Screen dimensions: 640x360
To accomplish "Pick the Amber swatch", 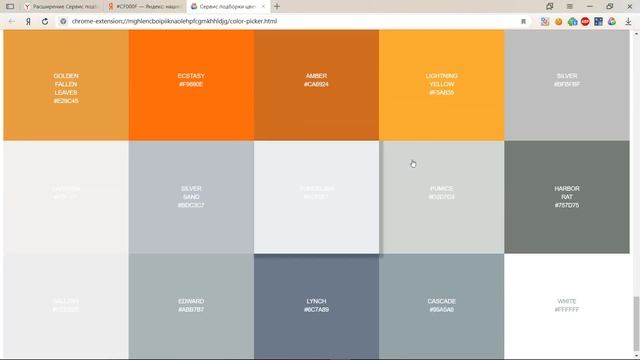I will pos(316,85).
